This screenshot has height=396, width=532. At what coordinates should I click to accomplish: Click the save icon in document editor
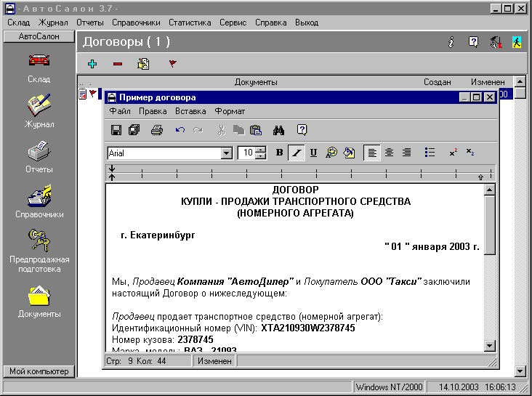pos(116,131)
